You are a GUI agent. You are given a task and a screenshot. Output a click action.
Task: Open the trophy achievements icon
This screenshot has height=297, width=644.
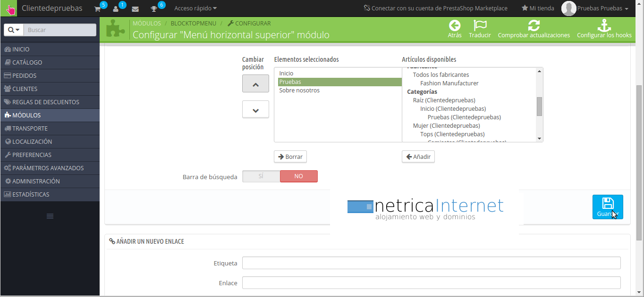click(153, 8)
